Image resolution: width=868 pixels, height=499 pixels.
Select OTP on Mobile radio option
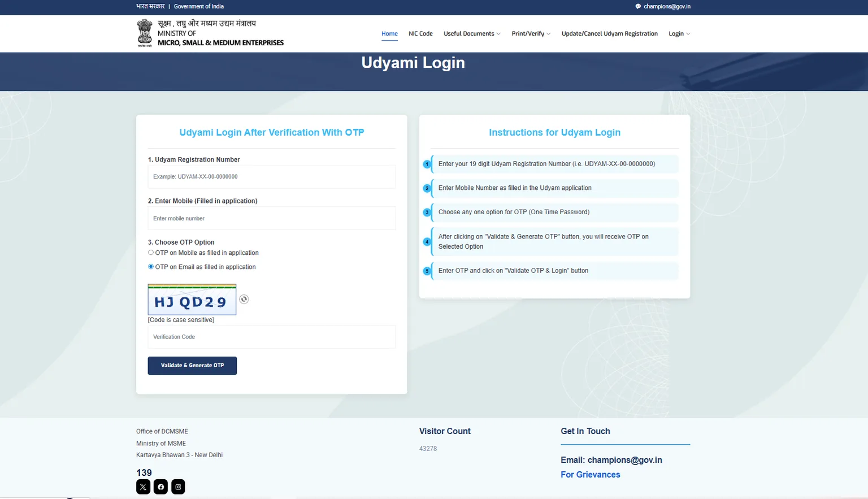click(151, 253)
